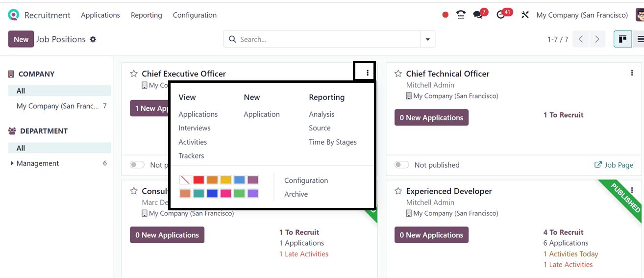Open the Job Page link

pyautogui.click(x=614, y=165)
